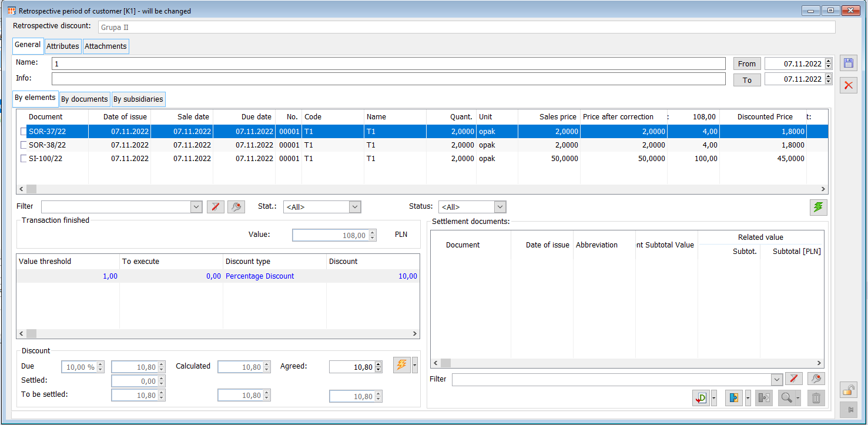The image size is (868, 425).
Task: Click the Agreed 10,80 spinner arrows
Action: (378, 367)
